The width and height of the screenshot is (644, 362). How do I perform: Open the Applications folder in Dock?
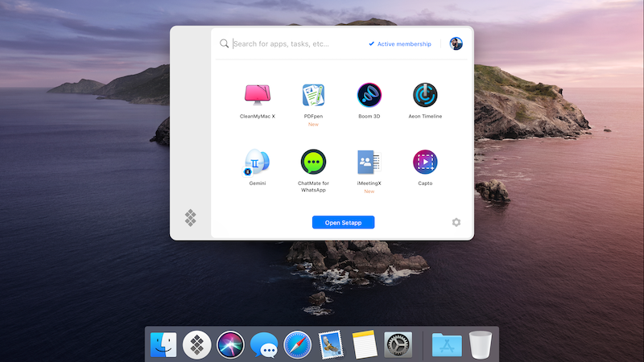447,345
